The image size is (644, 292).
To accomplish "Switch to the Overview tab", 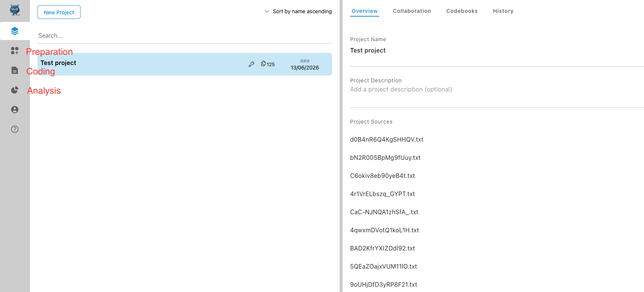I will point(365,11).
